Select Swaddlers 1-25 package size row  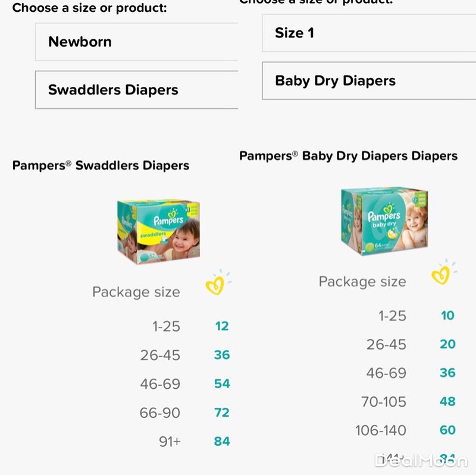click(166, 326)
